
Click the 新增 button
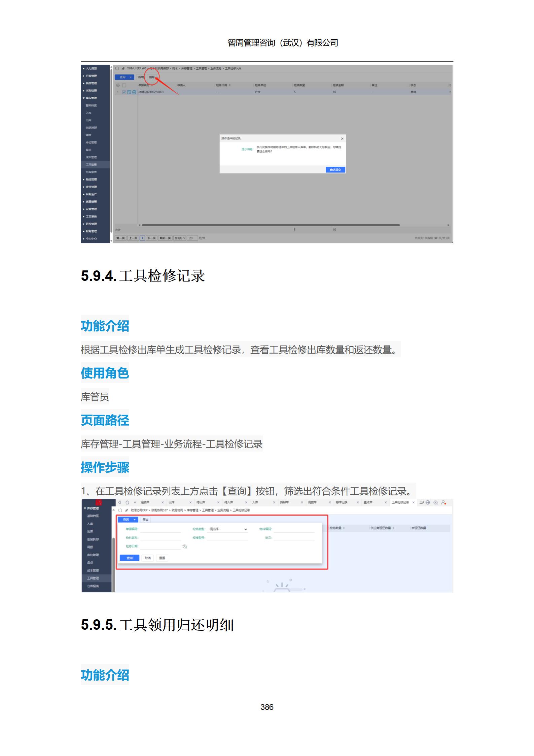click(x=141, y=77)
